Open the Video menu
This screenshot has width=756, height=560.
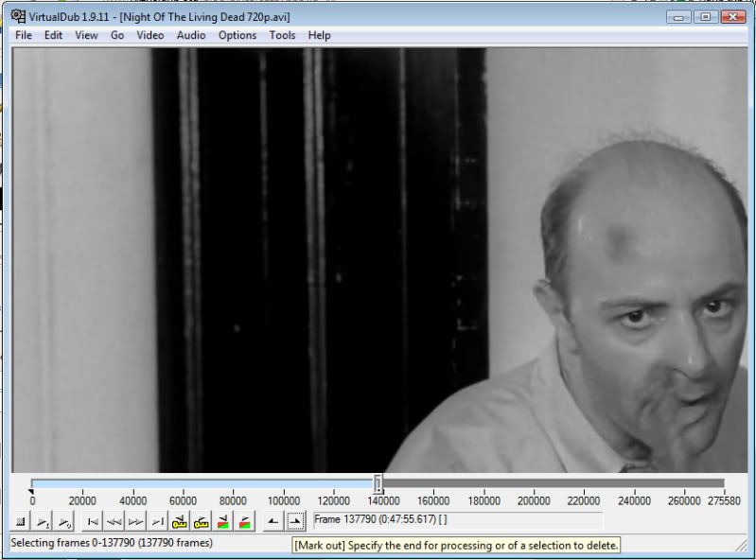point(149,35)
